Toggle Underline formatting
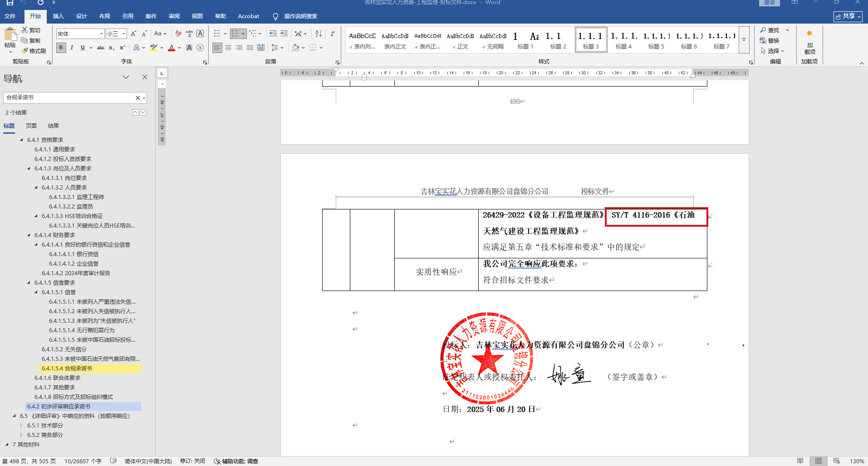This screenshot has width=868, height=466. 83,48
